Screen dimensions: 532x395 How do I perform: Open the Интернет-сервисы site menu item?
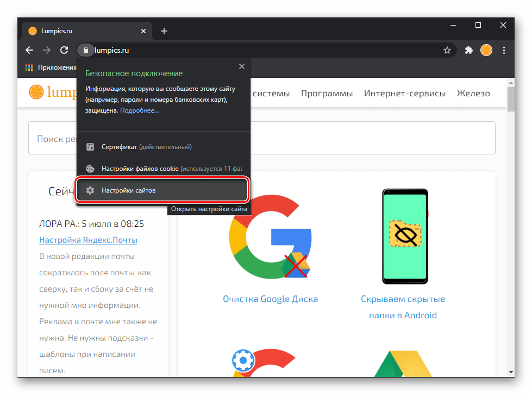tap(405, 93)
